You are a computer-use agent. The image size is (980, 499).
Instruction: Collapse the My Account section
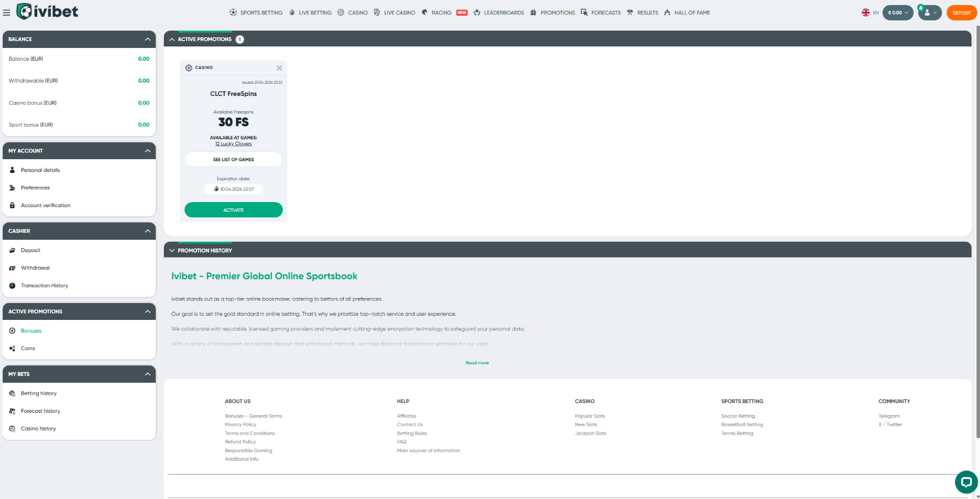pyautogui.click(x=148, y=151)
